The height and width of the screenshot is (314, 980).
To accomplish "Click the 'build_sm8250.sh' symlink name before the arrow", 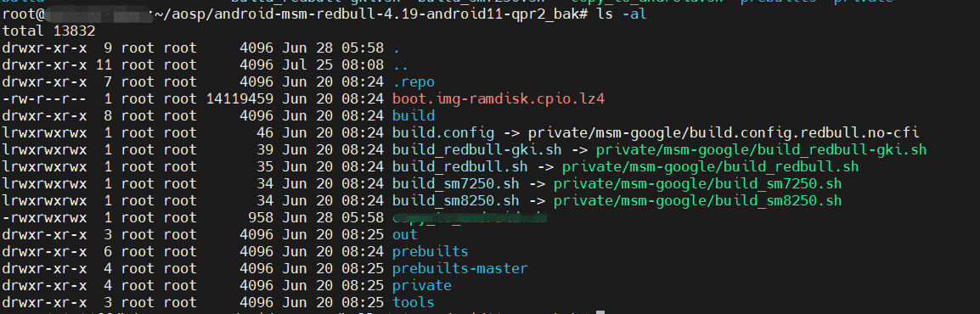I will (x=456, y=201).
